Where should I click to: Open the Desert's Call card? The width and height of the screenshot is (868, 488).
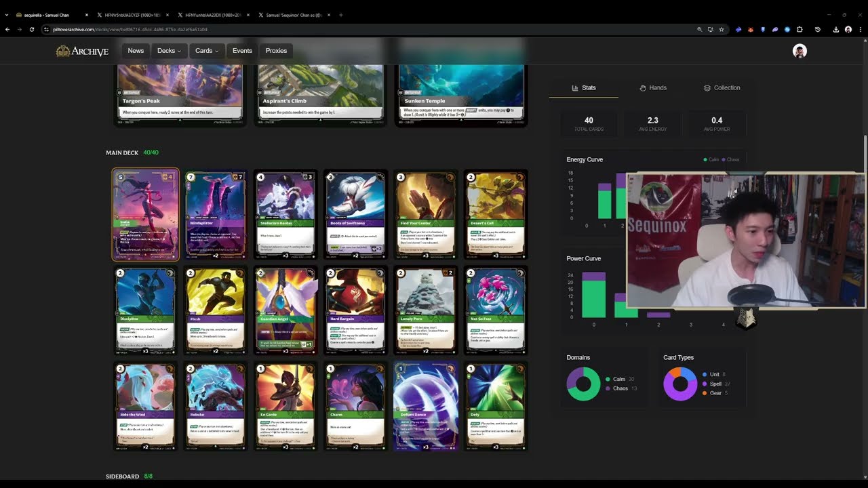pyautogui.click(x=496, y=214)
